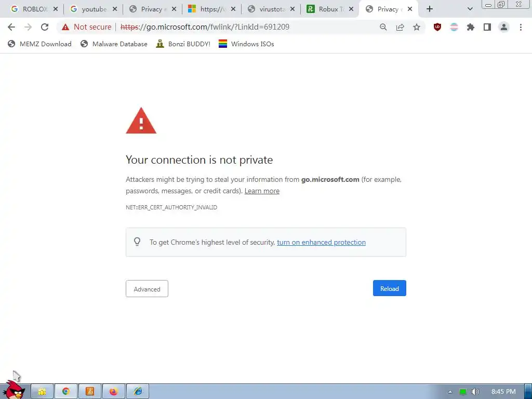
Task: Click the blue Reload button
Action: [390, 288]
